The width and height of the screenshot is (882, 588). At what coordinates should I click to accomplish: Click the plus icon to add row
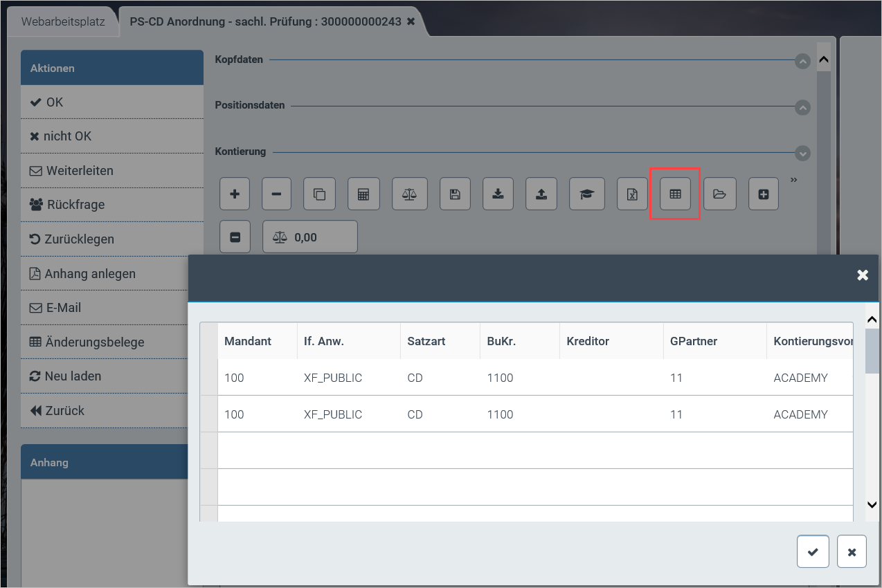[x=235, y=194]
